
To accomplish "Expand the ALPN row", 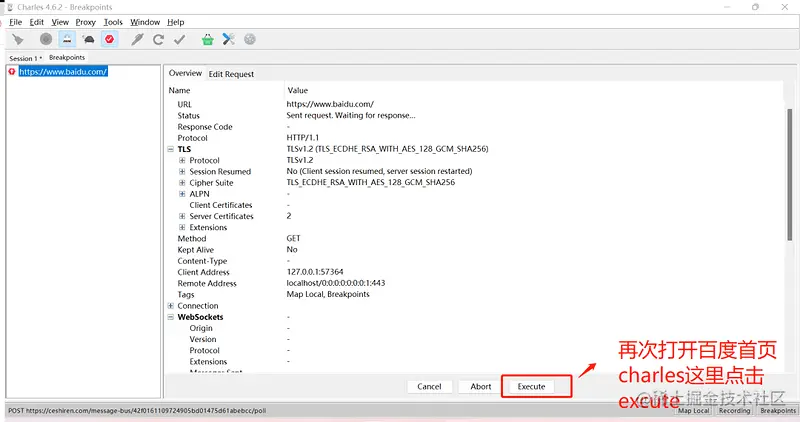I will coord(182,194).
